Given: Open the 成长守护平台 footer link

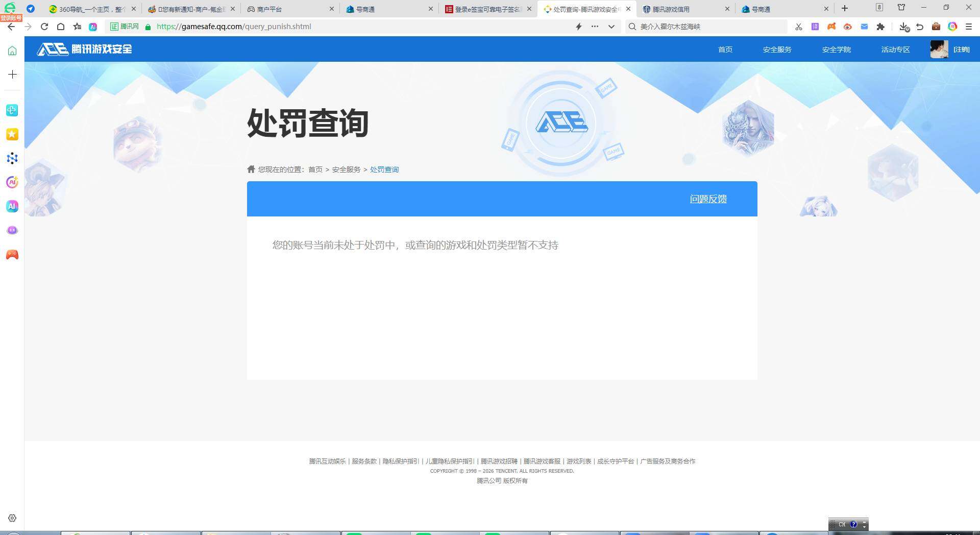Looking at the screenshot, I should (616, 461).
